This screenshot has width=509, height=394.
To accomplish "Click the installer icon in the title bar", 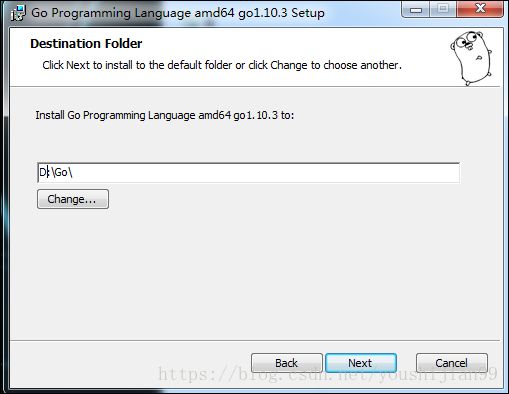I will [18, 13].
